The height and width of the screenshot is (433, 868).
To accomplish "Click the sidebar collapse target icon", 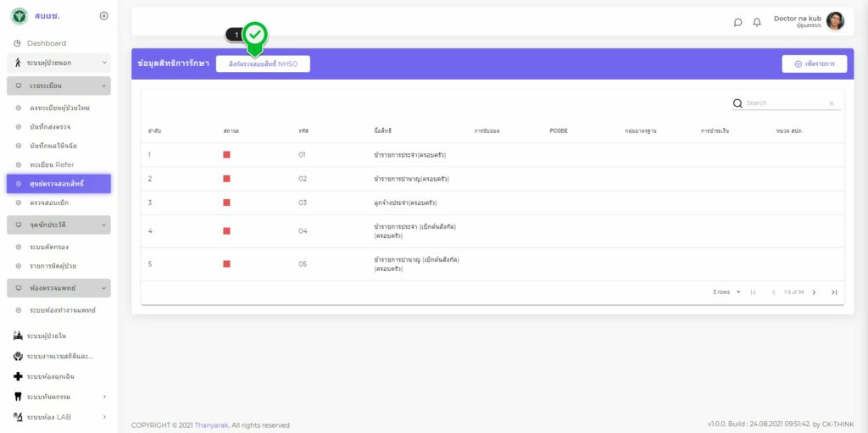I will [103, 15].
